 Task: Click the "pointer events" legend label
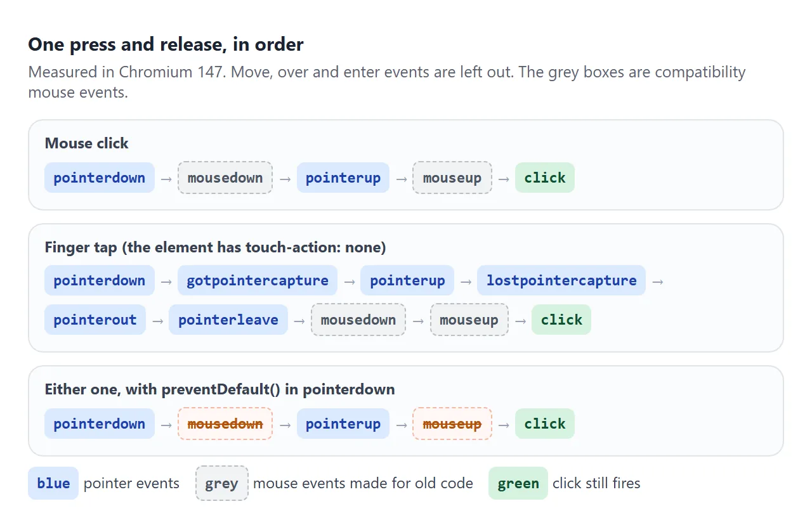[x=131, y=483]
